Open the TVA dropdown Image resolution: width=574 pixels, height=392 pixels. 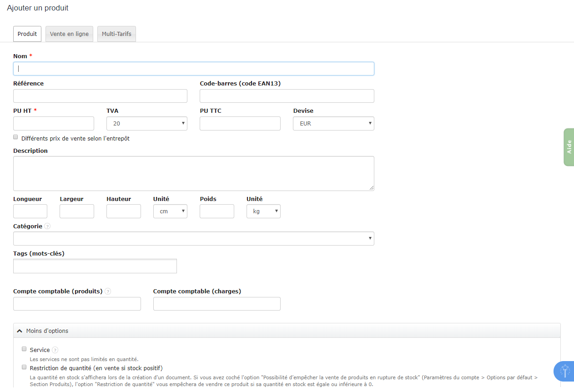click(146, 123)
